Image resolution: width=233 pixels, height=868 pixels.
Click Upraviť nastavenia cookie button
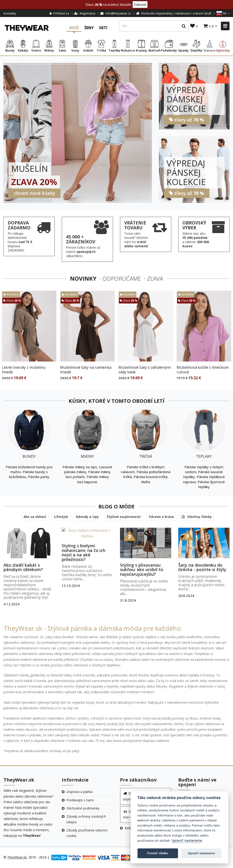point(201,853)
